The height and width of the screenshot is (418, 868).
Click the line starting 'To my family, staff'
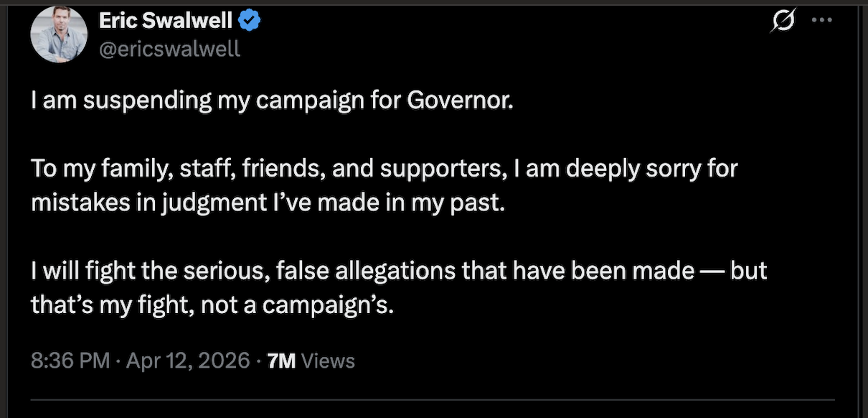pyautogui.click(x=384, y=169)
